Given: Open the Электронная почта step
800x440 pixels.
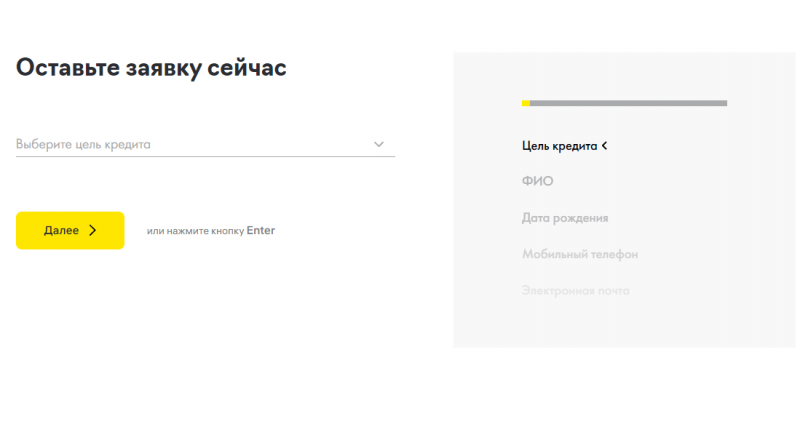Looking at the screenshot, I should point(575,291).
